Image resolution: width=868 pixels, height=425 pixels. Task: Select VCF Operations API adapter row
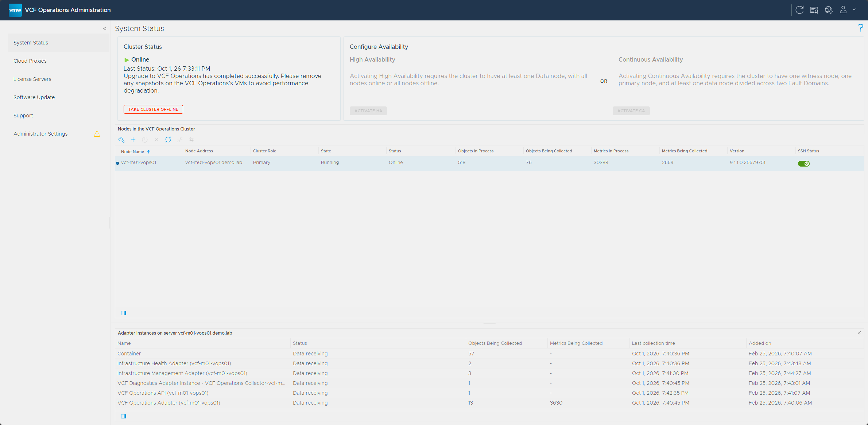[489, 393]
